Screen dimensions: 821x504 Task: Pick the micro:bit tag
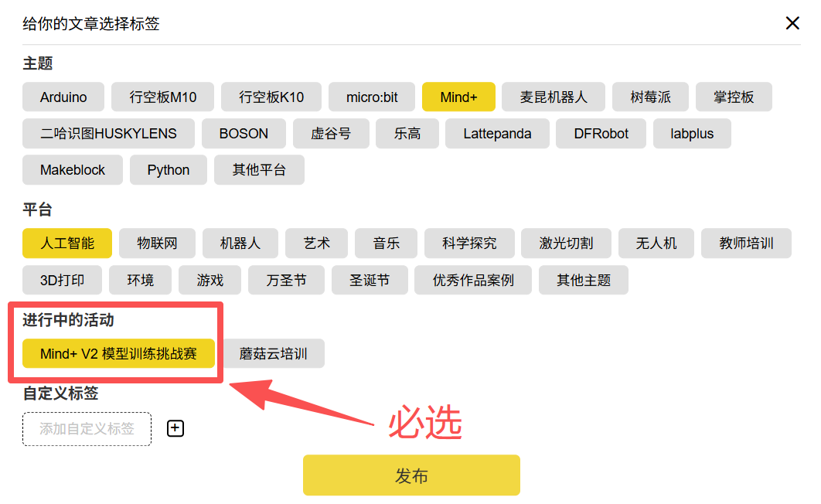click(x=372, y=97)
